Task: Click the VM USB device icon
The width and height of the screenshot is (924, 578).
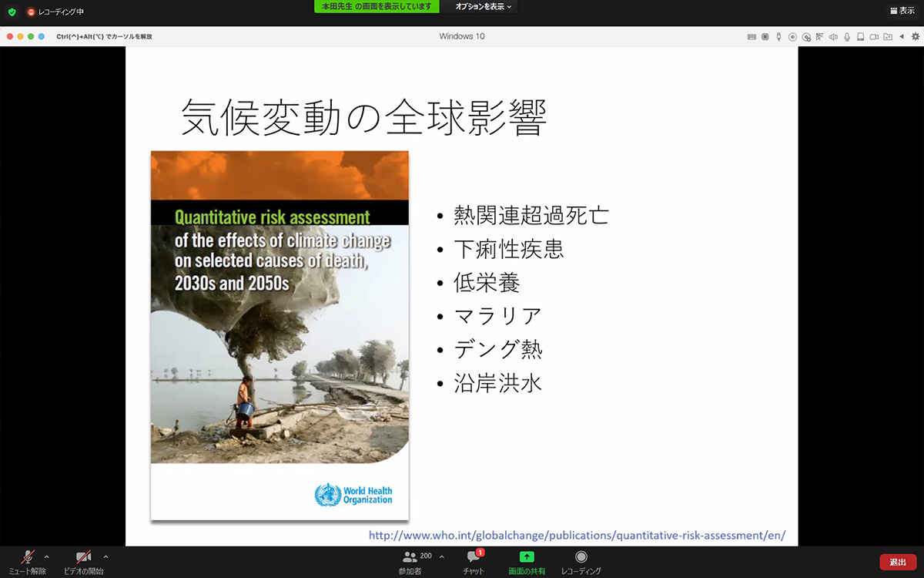Action: point(778,36)
